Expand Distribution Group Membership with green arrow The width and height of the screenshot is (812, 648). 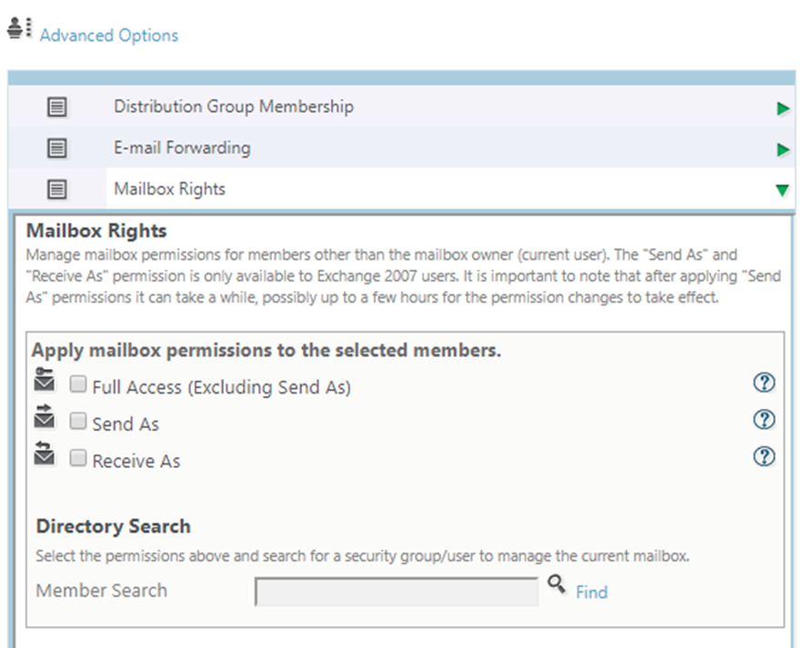783,109
